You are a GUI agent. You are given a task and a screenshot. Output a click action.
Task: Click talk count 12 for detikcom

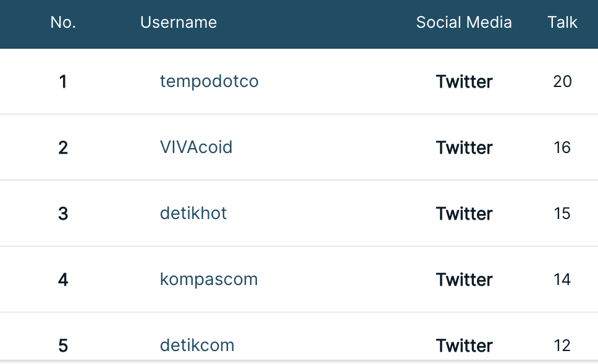pos(563,345)
